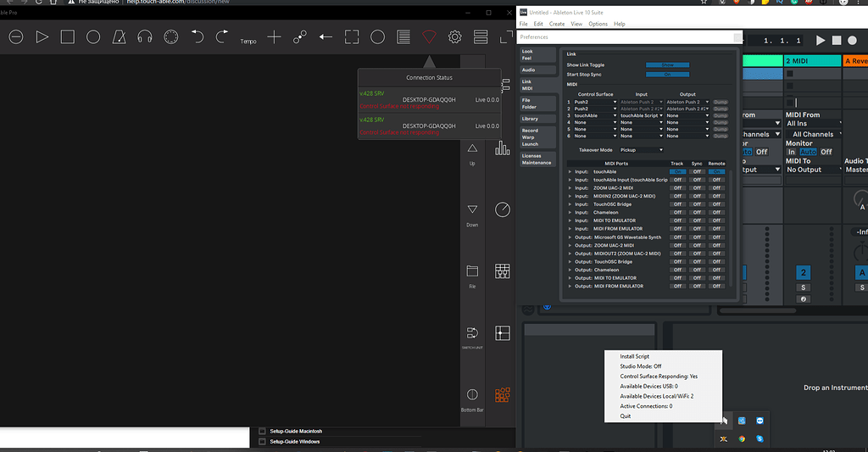Viewport: 868px width, 452px height.
Task: Open the Create menu in Ableton Live
Action: pos(557,24)
